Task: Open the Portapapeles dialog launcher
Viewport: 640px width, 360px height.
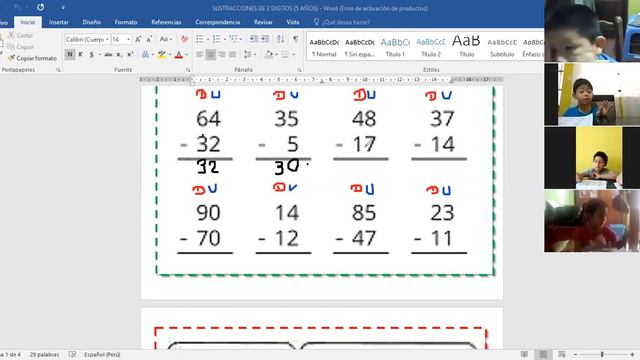Action: pyautogui.click(x=58, y=70)
